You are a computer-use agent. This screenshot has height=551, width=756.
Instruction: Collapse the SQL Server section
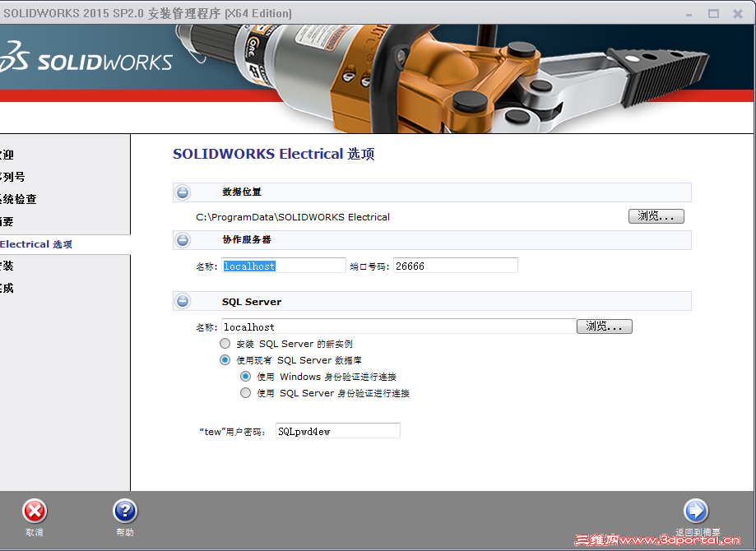pyautogui.click(x=183, y=301)
